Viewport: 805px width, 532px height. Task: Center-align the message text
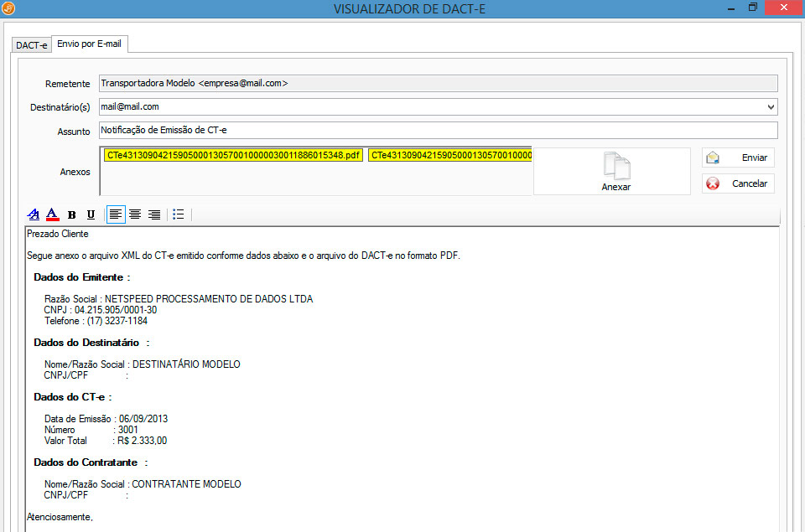click(135, 214)
